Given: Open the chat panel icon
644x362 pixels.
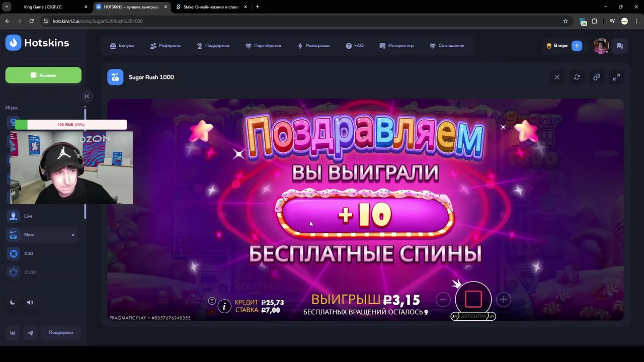Looking at the screenshot, I should click(x=620, y=46).
